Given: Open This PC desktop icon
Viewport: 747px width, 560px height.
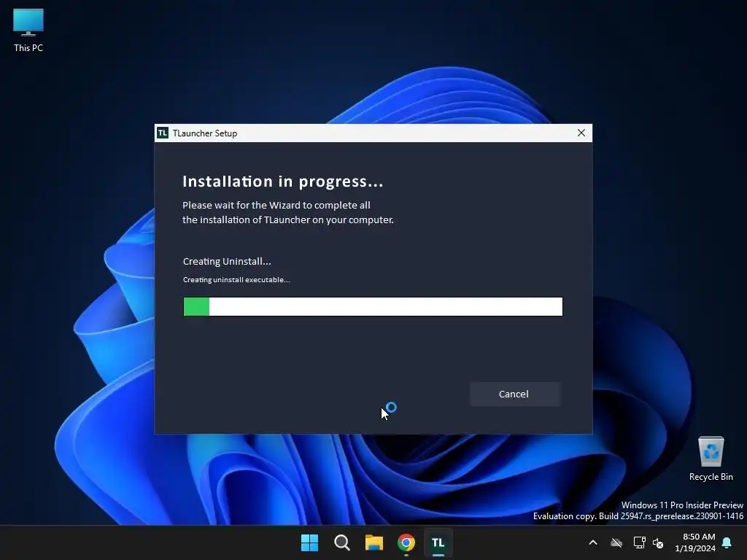Looking at the screenshot, I should point(28,31).
